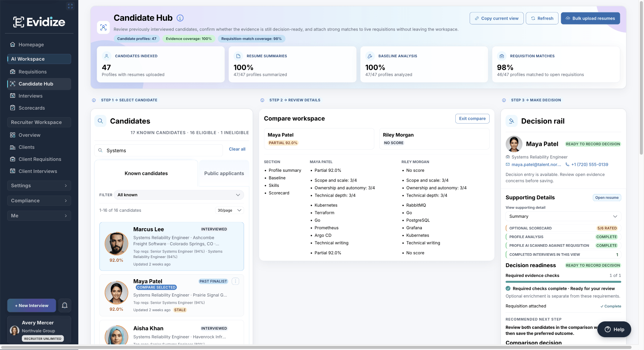Click the Refresh button
644x350 pixels.
coord(542,18)
